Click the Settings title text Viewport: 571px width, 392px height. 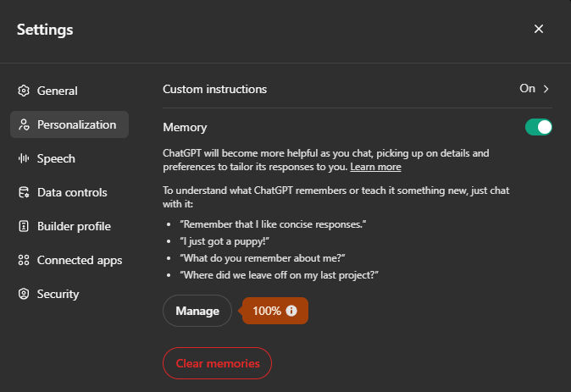click(45, 30)
